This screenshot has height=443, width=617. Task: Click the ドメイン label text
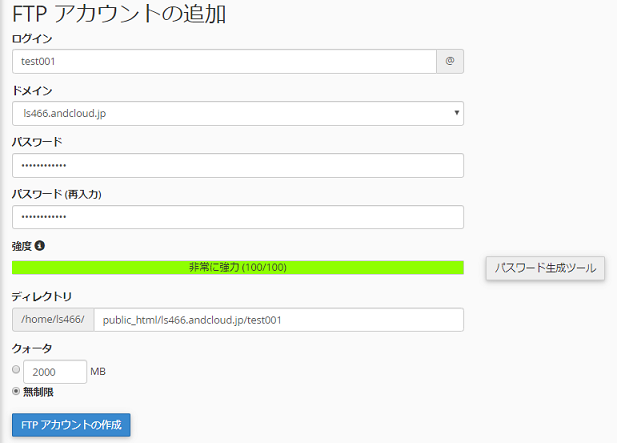pyautogui.click(x=32, y=90)
